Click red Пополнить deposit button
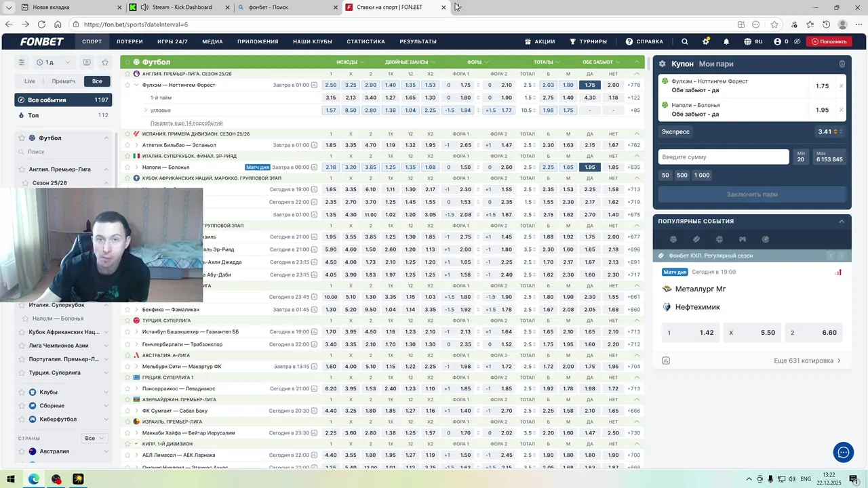The image size is (868, 488). point(829,41)
